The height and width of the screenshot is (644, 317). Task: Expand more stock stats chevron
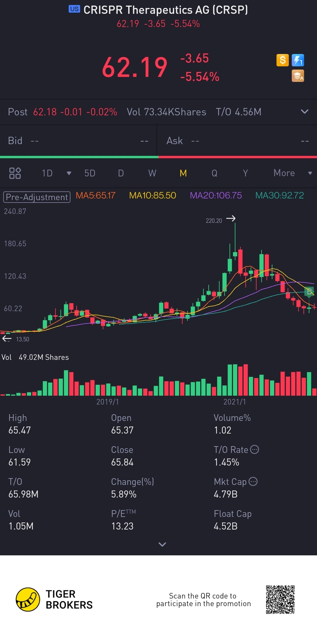point(162,544)
